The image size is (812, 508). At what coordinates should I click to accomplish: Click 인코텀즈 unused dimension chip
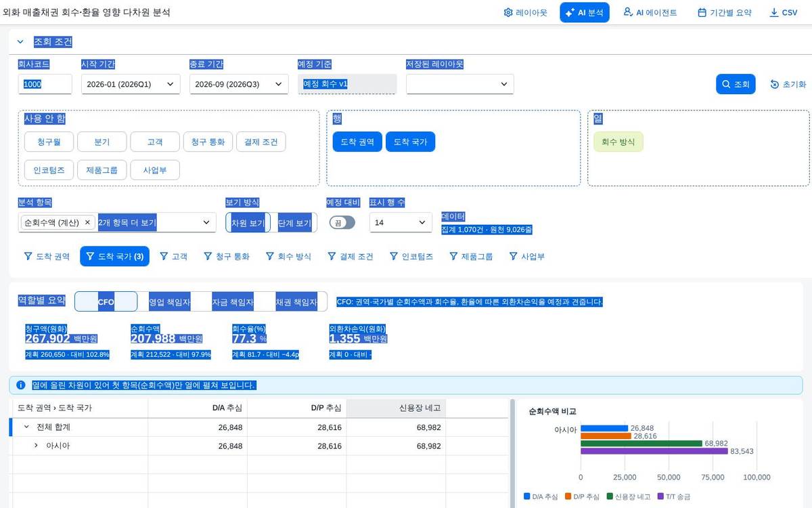pos(49,170)
